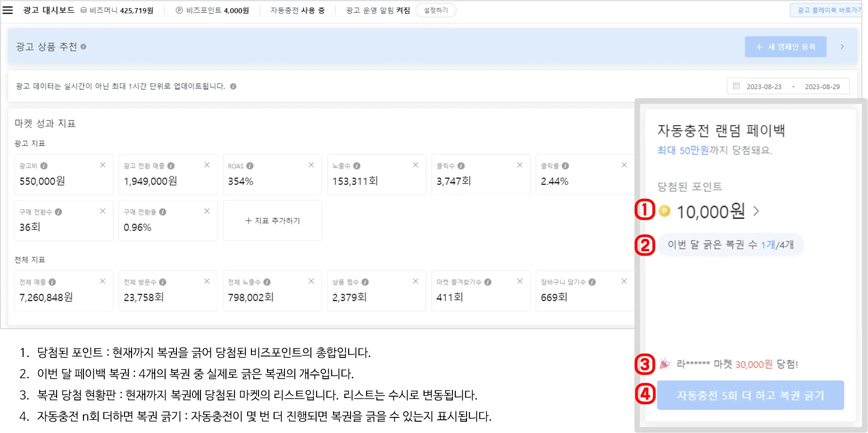
Task: Click the 노출수 info icon
Action: click(x=357, y=166)
